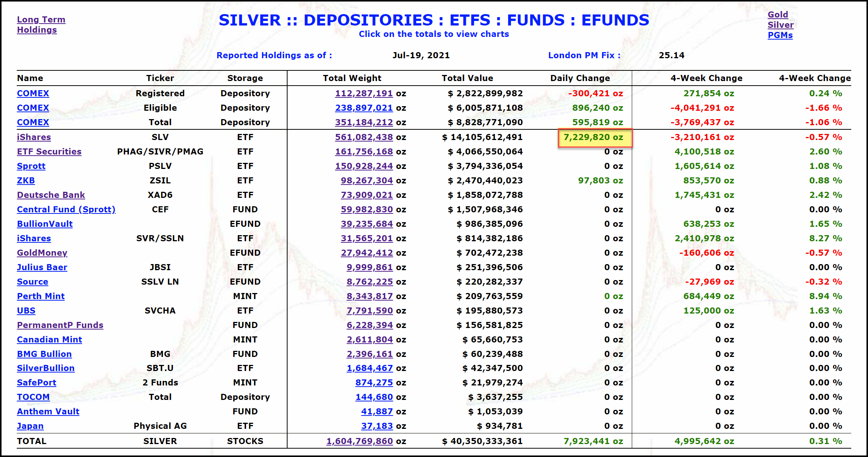This screenshot has height=457, width=868.
Task: Click Canadian Mint name link
Action: 49,339
